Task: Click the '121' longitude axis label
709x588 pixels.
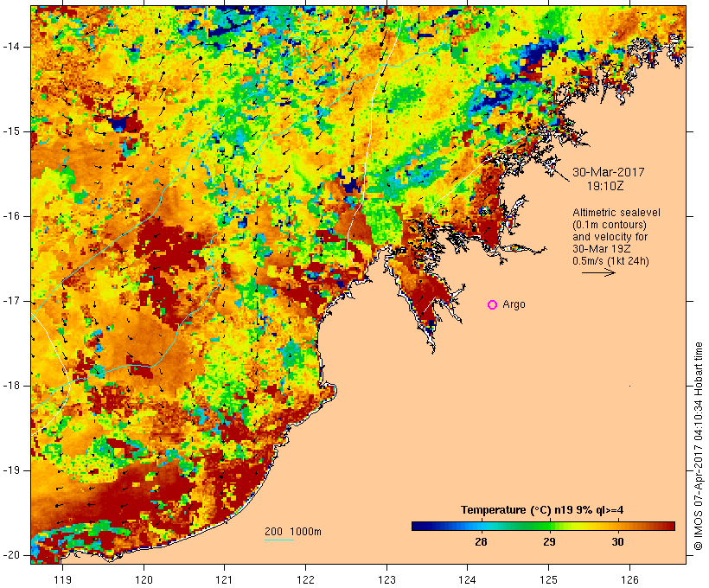Action: (x=225, y=579)
